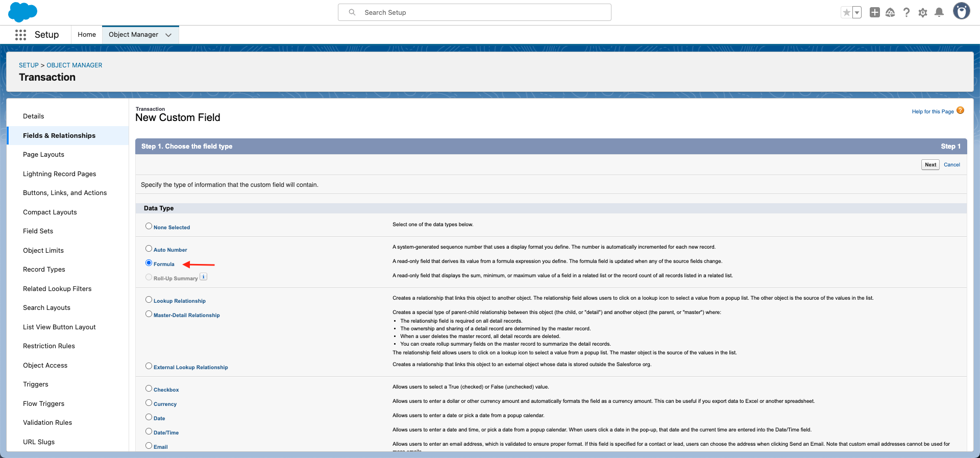Open Lightning Record Pages section
This screenshot has height=458, width=980.
click(x=59, y=174)
